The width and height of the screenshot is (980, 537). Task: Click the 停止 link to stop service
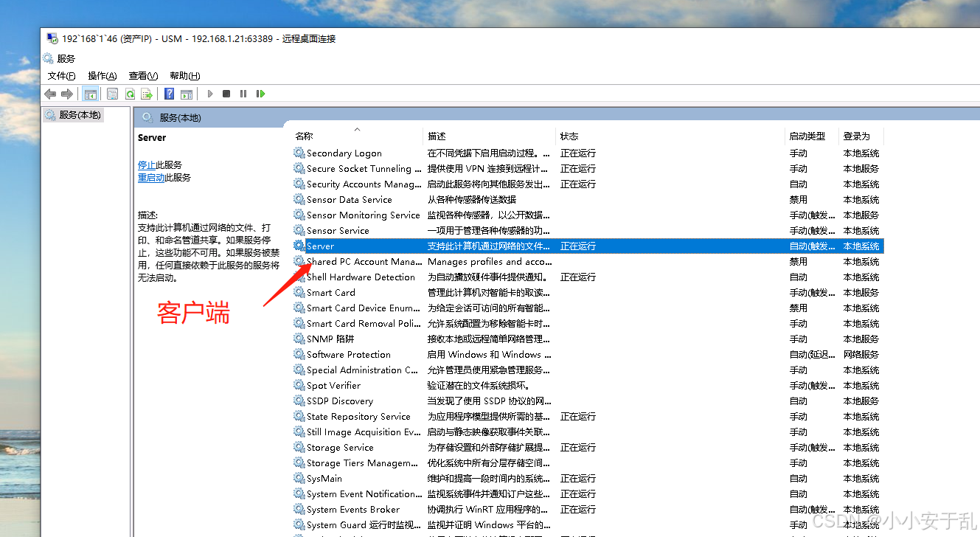[x=147, y=164]
